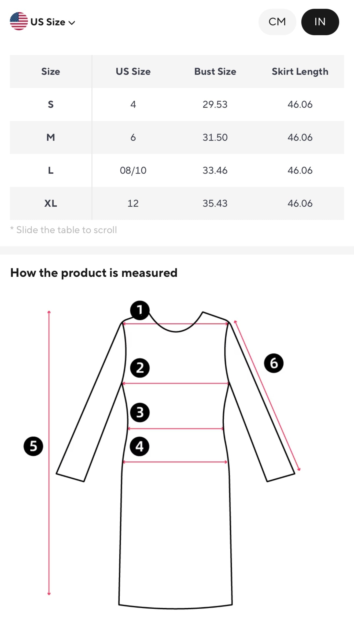Click the Size column header
Screen dimensions: 354x644
51,72
